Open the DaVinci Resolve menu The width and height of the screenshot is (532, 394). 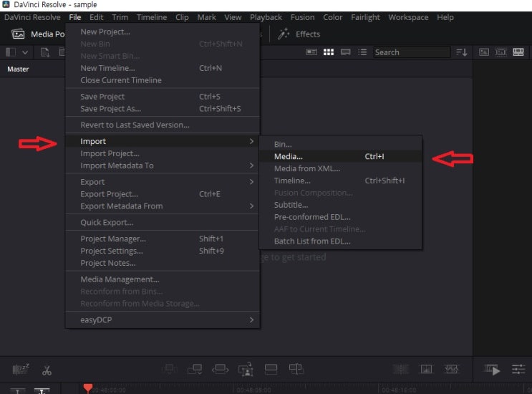(x=32, y=17)
